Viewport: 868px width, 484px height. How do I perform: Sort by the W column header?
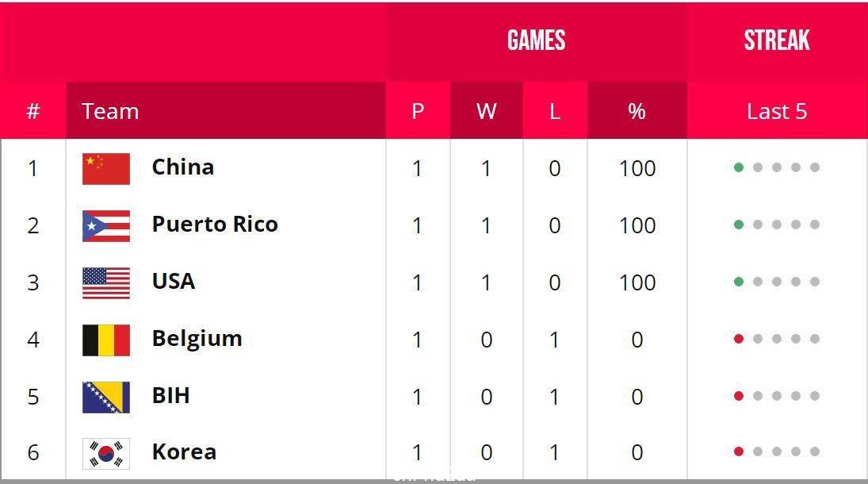coord(487,111)
